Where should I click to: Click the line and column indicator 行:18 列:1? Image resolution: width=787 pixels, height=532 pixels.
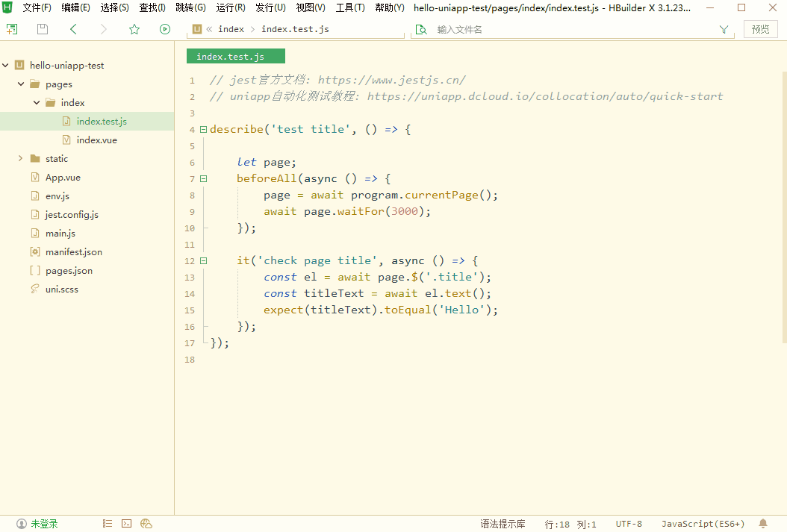coord(570,525)
